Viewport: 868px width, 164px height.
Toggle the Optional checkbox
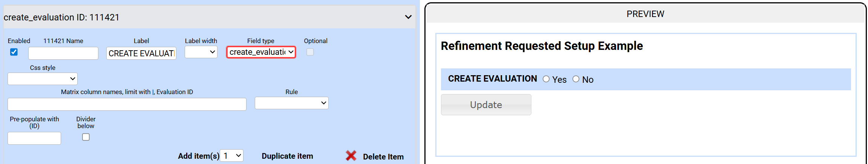tap(310, 52)
